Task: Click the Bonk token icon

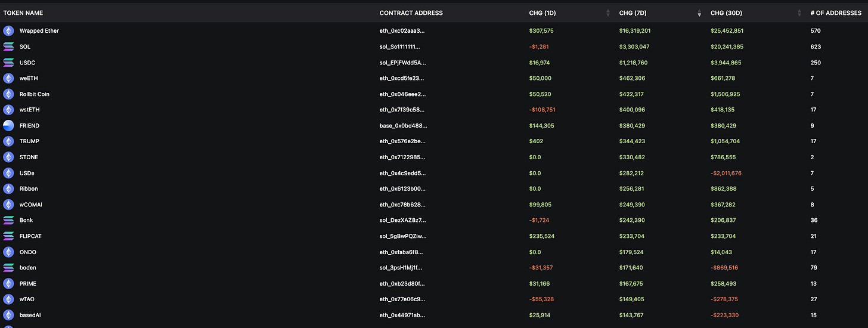Action: pos(8,220)
